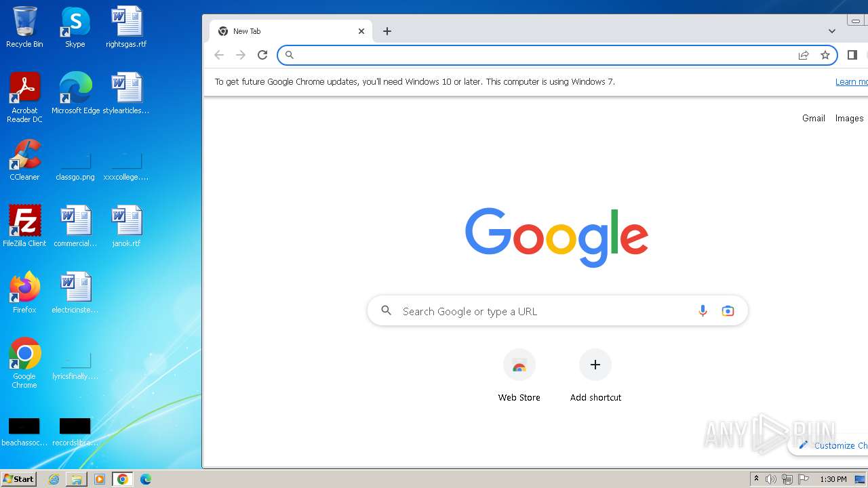
Task: Open Internet Explorer from the taskbar
Action: point(54,479)
